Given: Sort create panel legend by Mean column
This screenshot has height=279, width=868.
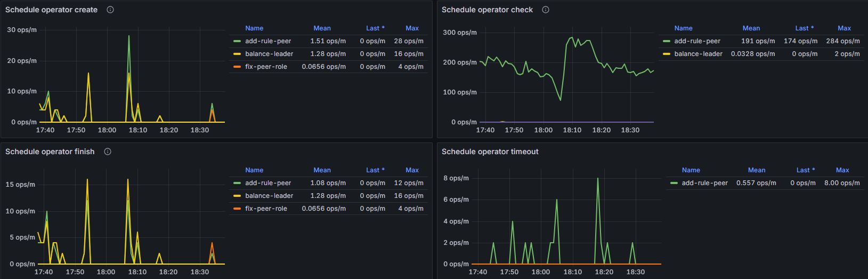Looking at the screenshot, I should click(x=322, y=28).
